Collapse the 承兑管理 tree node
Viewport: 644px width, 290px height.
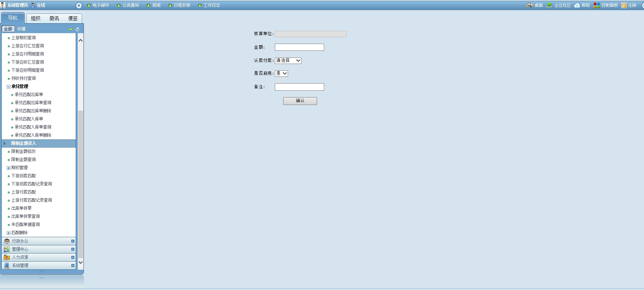point(9,87)
